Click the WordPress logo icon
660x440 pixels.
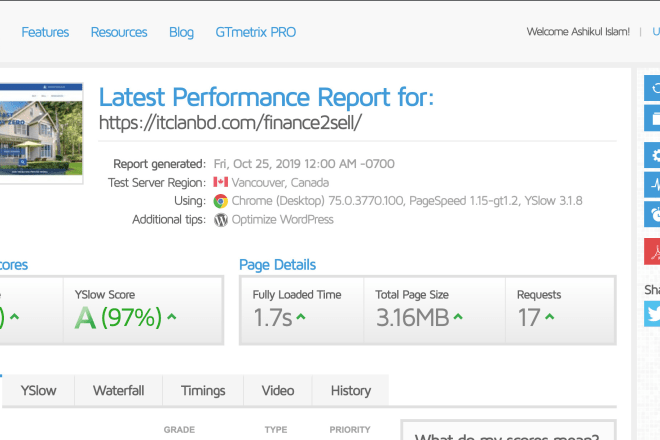coord(220,219)
